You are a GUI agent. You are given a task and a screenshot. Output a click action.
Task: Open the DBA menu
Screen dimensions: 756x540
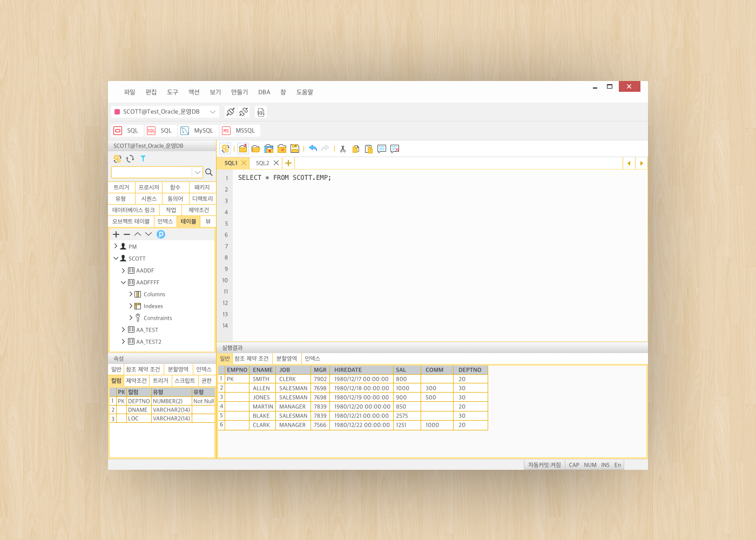[264, 92]
